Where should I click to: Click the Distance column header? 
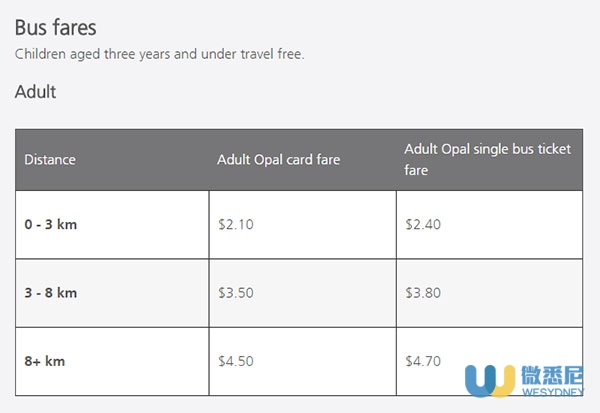[50, 160]
